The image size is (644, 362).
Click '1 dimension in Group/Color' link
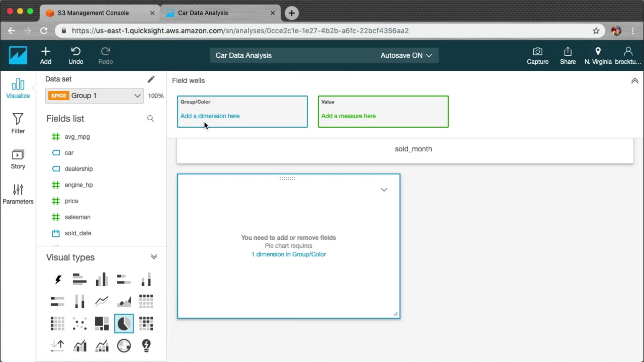point(288,254)
